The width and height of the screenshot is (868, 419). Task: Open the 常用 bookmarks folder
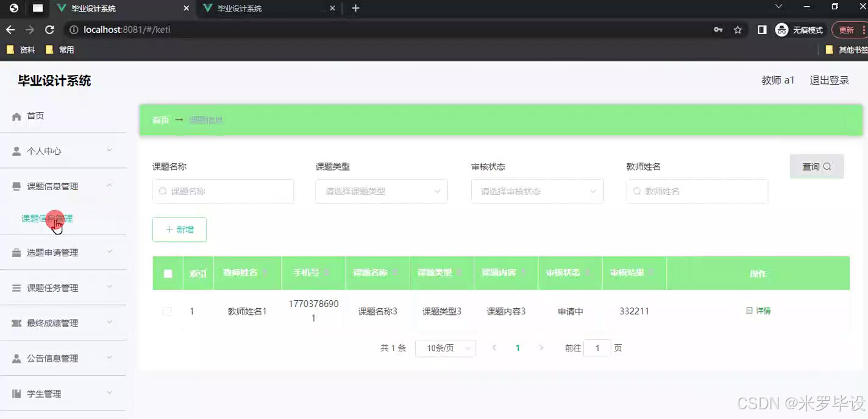pos(58,49)
